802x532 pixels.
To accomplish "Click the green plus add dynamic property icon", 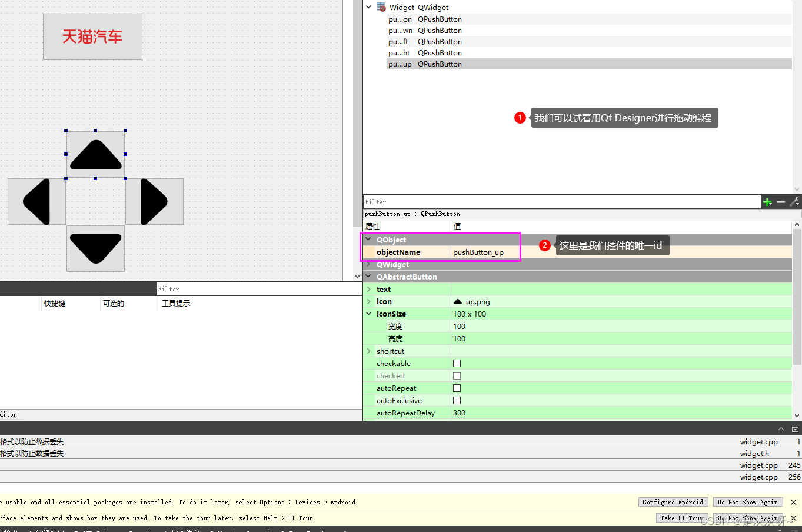I will click(767, 202).
